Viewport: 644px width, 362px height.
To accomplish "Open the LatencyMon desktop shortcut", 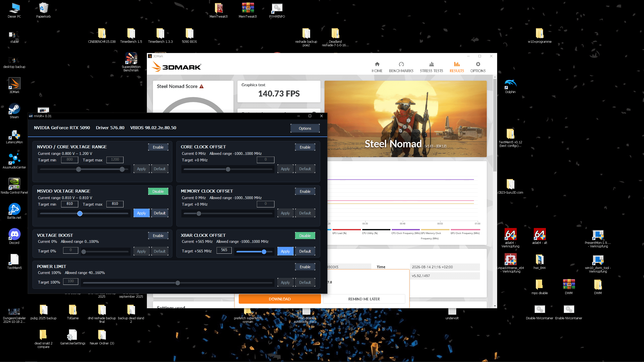I will pyautogui.click(x=14, y=136).
